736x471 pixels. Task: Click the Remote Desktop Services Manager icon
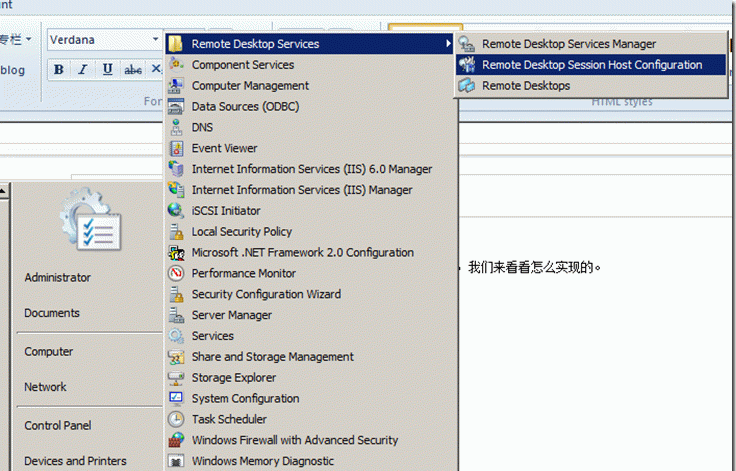coord(467,44)
